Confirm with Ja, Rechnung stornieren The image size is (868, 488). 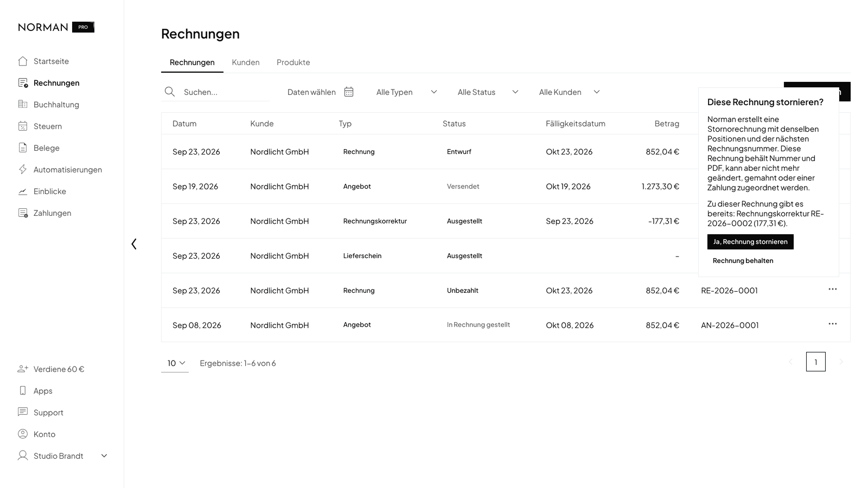point(750,242)
